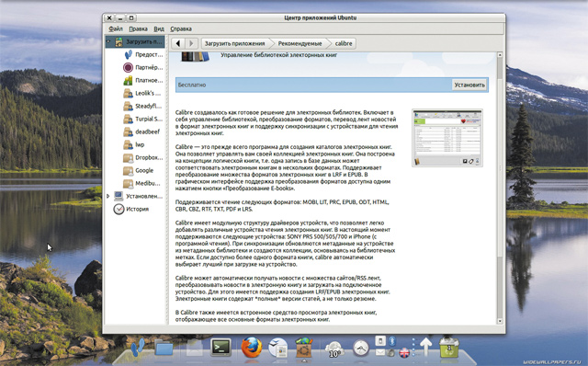Expand the Установлен… tree node
588x366 pixels.
coord(108,196)
